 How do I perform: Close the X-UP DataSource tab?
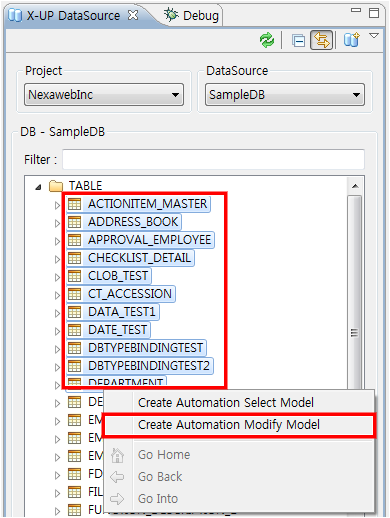point(133,15)
